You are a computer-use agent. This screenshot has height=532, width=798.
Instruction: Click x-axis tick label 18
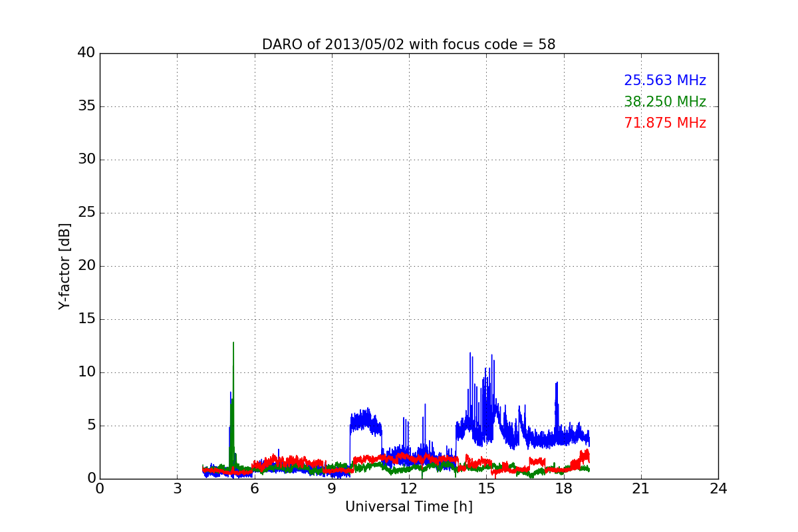564,488
